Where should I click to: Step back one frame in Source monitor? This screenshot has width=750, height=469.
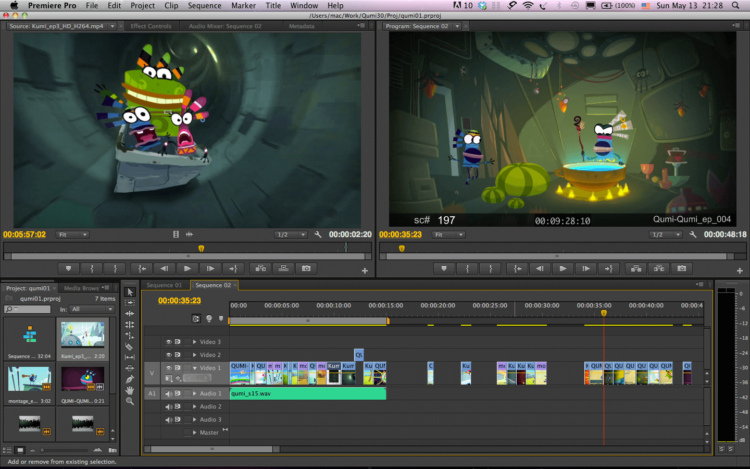(164, 269)
